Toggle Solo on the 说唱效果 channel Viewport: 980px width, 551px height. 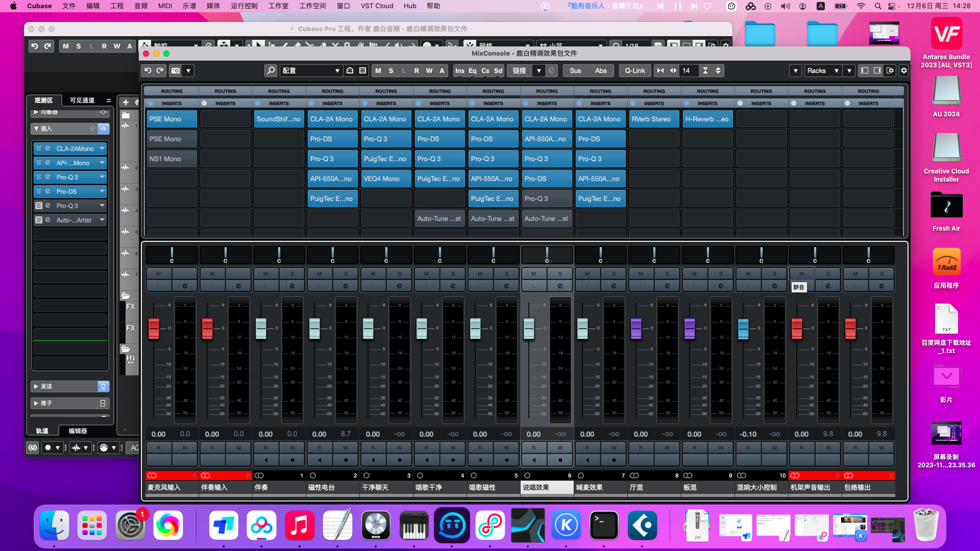[560, 273]
